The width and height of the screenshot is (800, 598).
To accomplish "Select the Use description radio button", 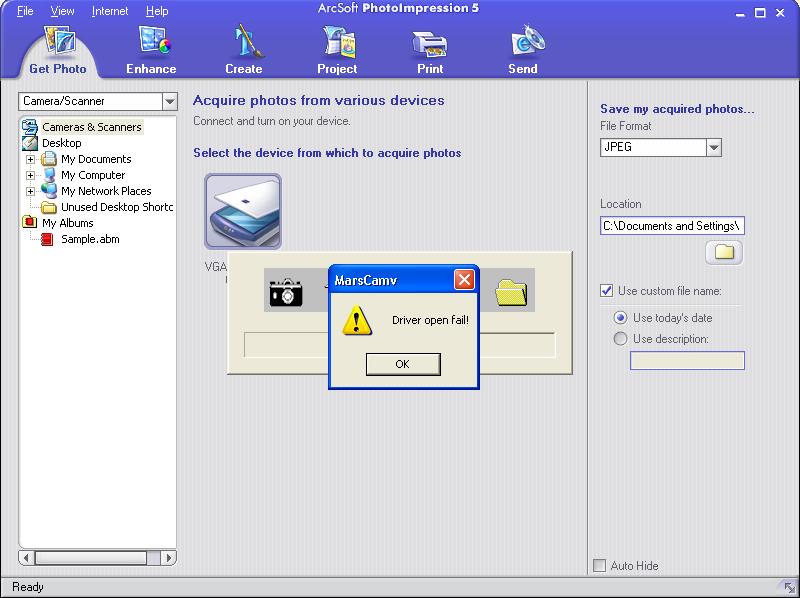I will coord(621,339).
